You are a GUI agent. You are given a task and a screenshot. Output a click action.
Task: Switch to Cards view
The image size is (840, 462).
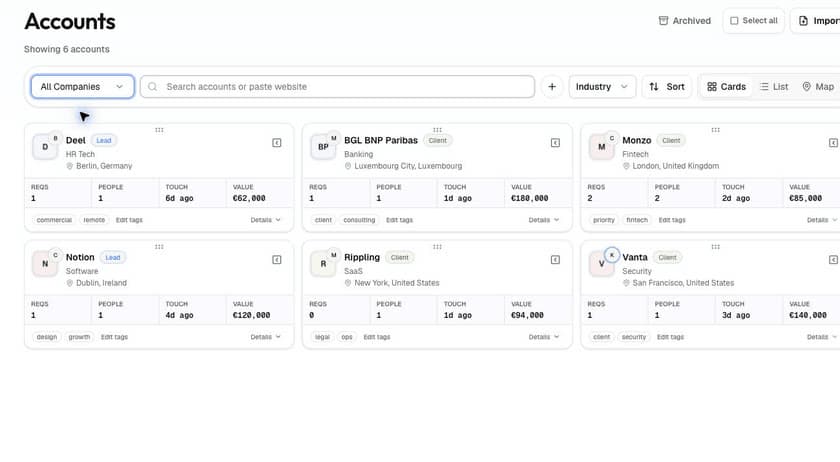pos(726,86)
